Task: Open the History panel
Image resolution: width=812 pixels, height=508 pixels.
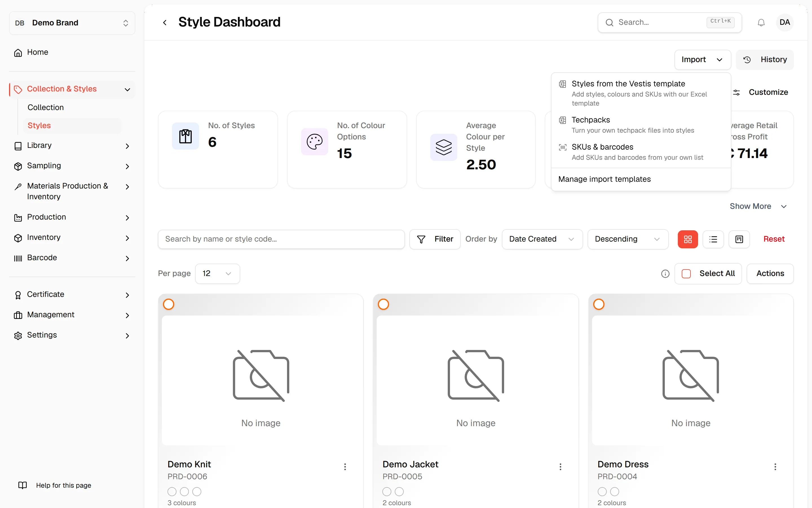Action: tap(765, 60)
